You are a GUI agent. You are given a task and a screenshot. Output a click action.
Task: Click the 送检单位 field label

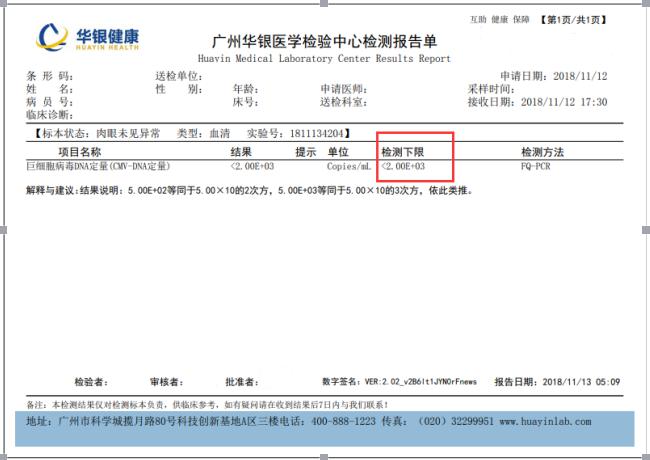tap(179, 76)
